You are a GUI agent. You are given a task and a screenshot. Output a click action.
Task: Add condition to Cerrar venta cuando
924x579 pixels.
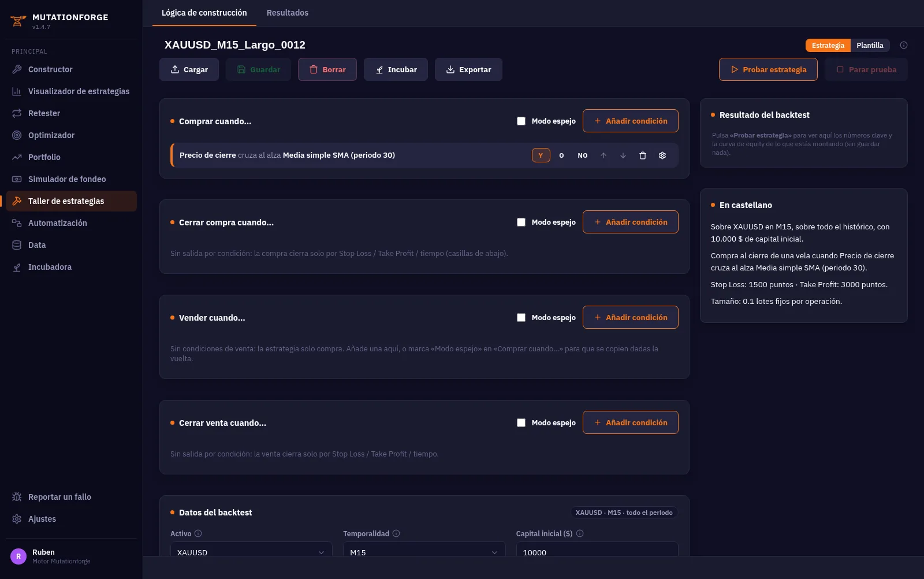[631, 422]
